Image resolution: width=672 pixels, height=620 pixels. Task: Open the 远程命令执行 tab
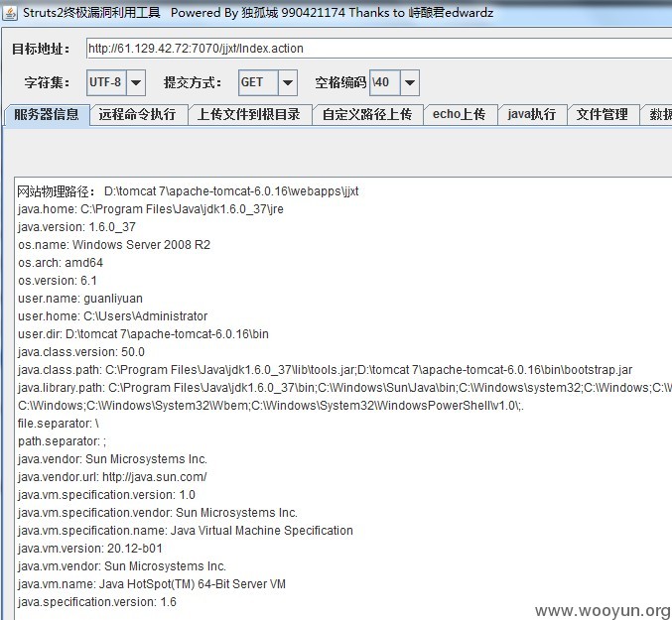[x=138, y=115]
